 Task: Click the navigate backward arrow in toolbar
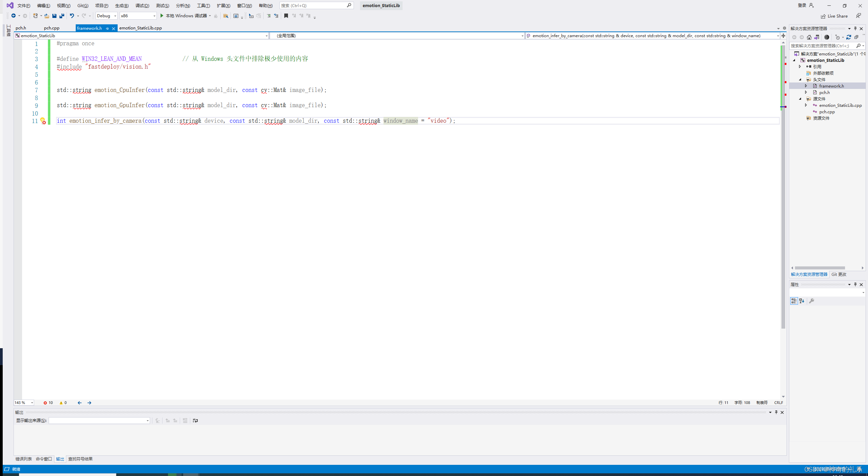(14, 16)
